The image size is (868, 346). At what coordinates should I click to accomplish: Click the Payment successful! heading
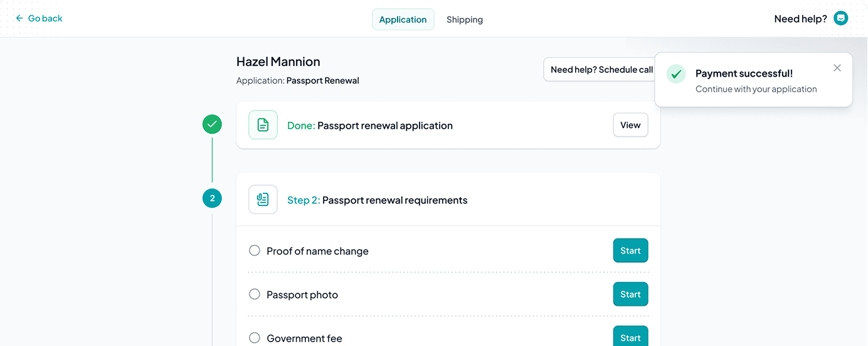744,73
